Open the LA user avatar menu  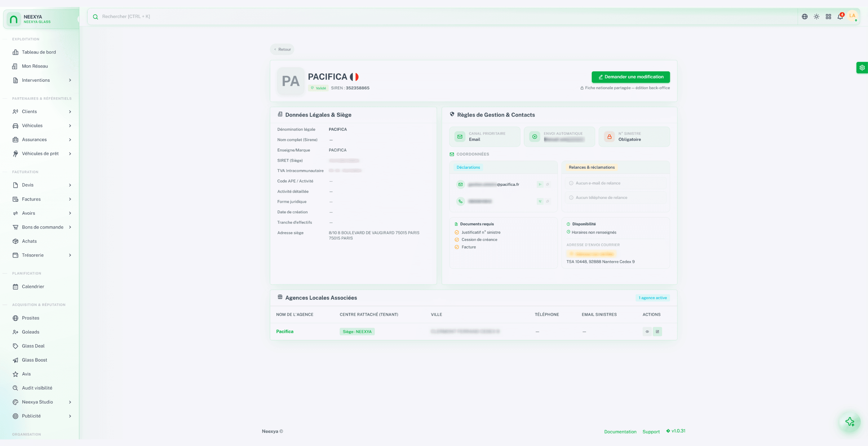point(852,16)
